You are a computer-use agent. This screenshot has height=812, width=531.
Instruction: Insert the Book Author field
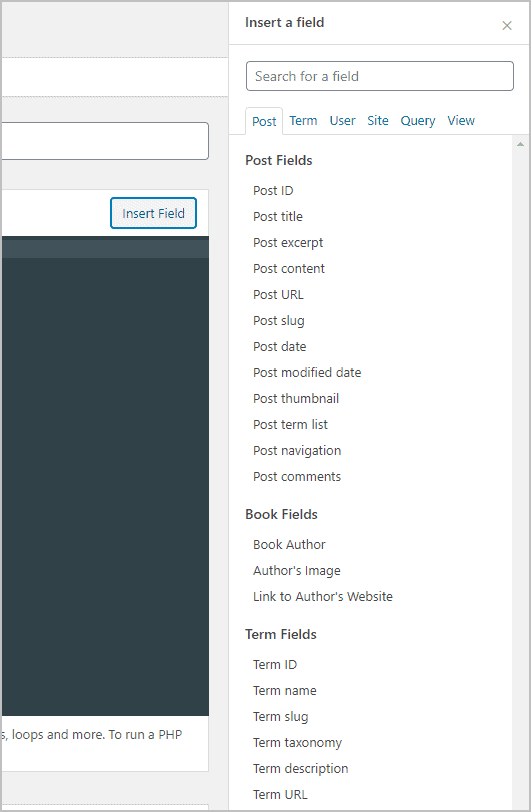(x=289, y=544)
